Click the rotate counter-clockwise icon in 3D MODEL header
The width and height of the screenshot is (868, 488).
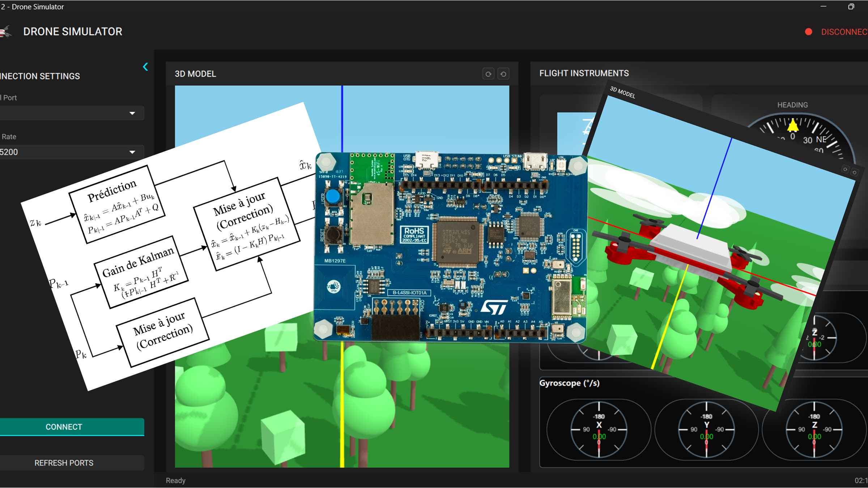[x=503, y=74]
